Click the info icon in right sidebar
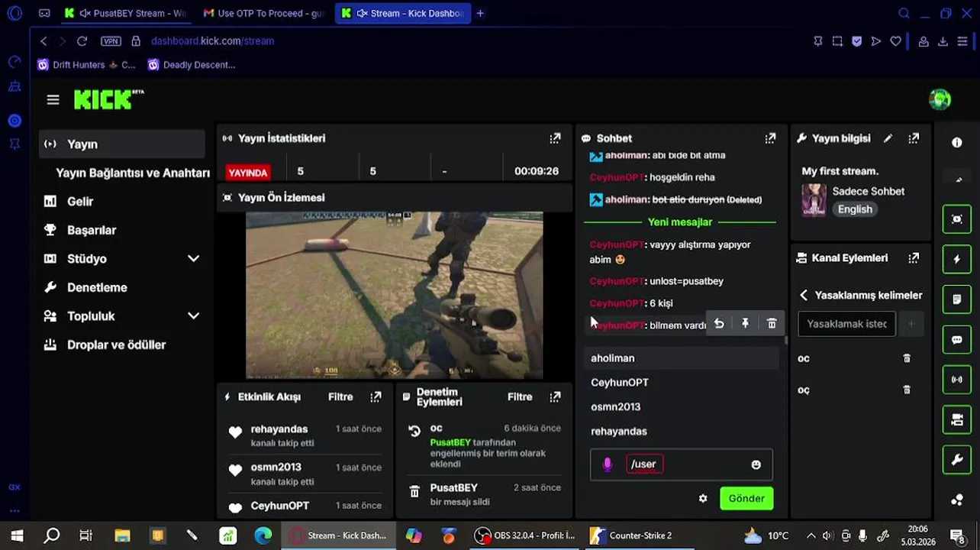The width and height of the screenshot is (980, 550). click(957, 143)
